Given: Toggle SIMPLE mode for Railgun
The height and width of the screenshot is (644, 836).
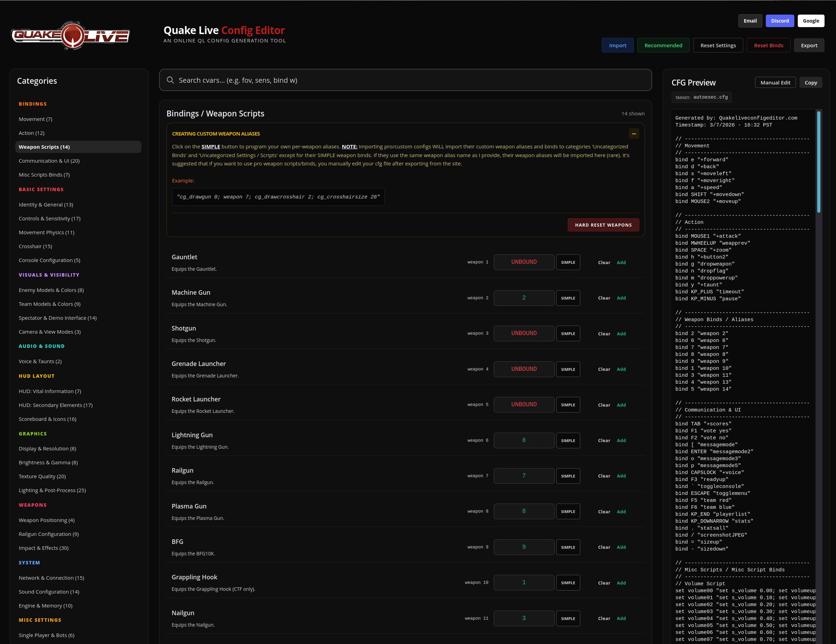Looking at the screenshot, I should click(568, 476).
